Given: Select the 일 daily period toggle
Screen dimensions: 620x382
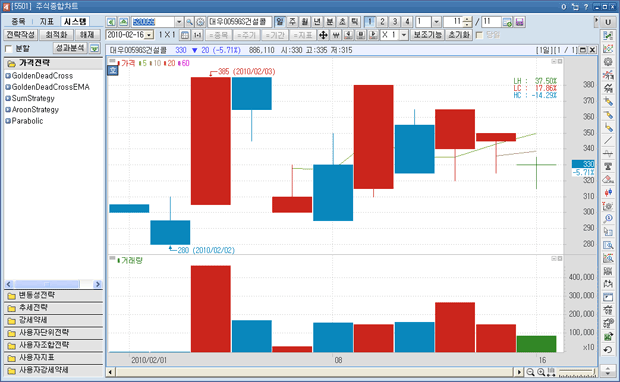Looking at the screenshot, I should 280,22.
